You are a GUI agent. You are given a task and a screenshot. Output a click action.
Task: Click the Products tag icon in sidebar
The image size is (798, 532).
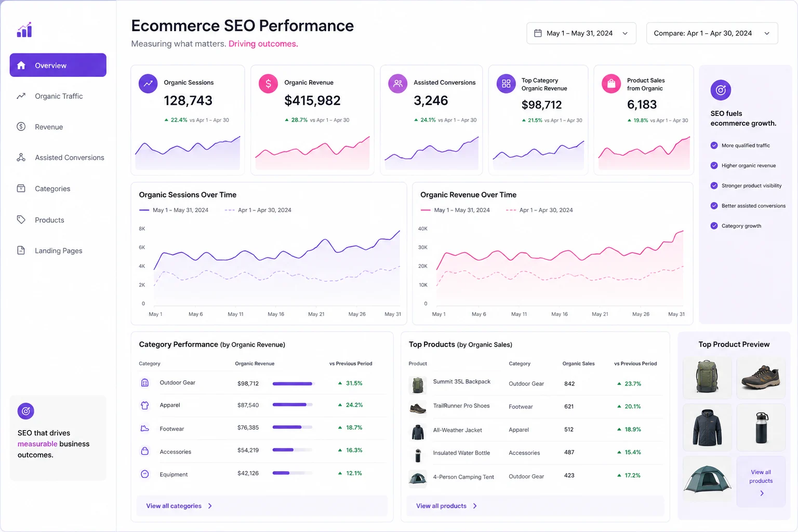tap(21, 220)
